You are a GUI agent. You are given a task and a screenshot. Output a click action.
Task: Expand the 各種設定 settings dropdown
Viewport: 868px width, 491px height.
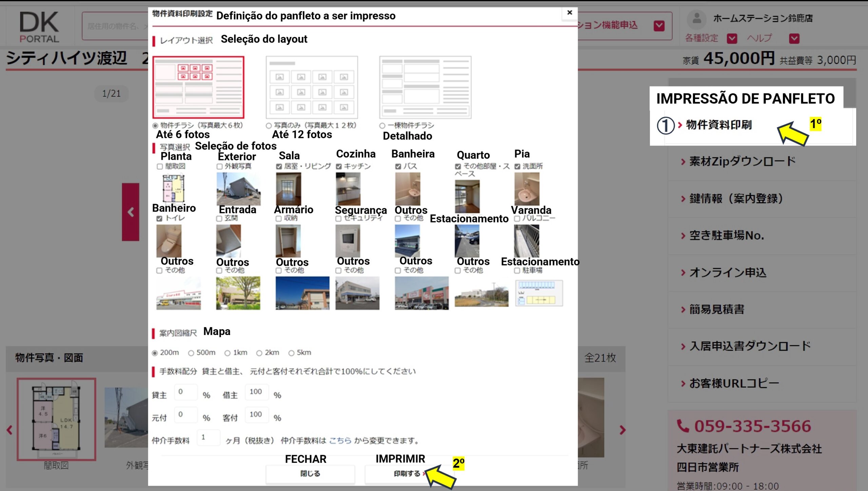tap(732, 39)
